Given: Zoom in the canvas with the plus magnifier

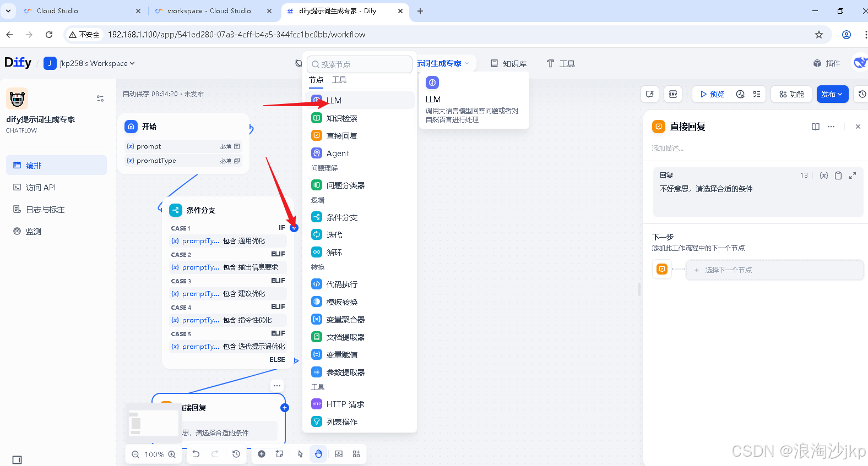Looking at the screenshot, I should coord(172,454).
